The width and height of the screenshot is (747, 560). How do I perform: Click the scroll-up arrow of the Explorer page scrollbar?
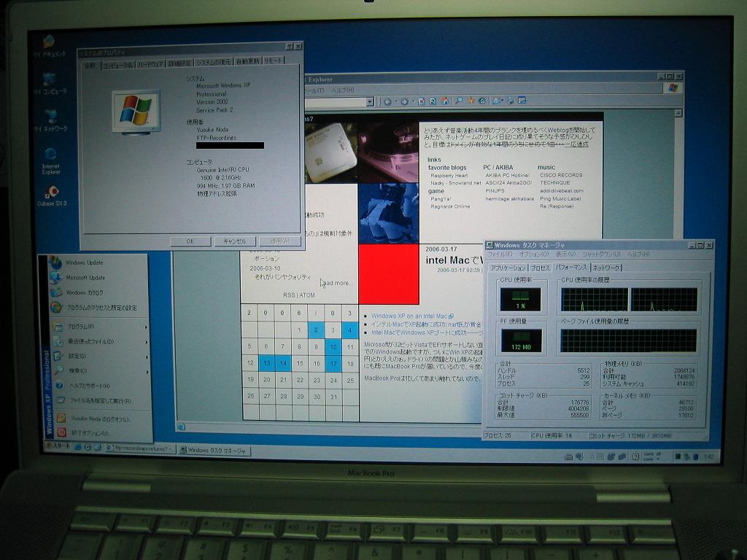pyautogui.click(x=678, y=114)
